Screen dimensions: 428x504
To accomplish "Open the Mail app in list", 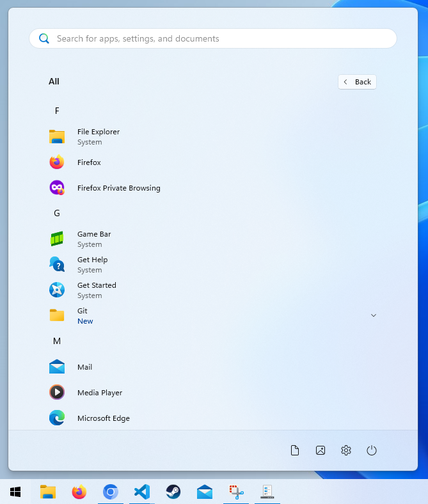I will pyautogui.click(x=212, y=366).
